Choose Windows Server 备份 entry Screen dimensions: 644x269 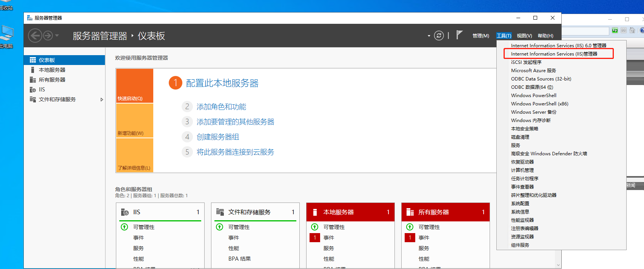(x=533, y=112)
